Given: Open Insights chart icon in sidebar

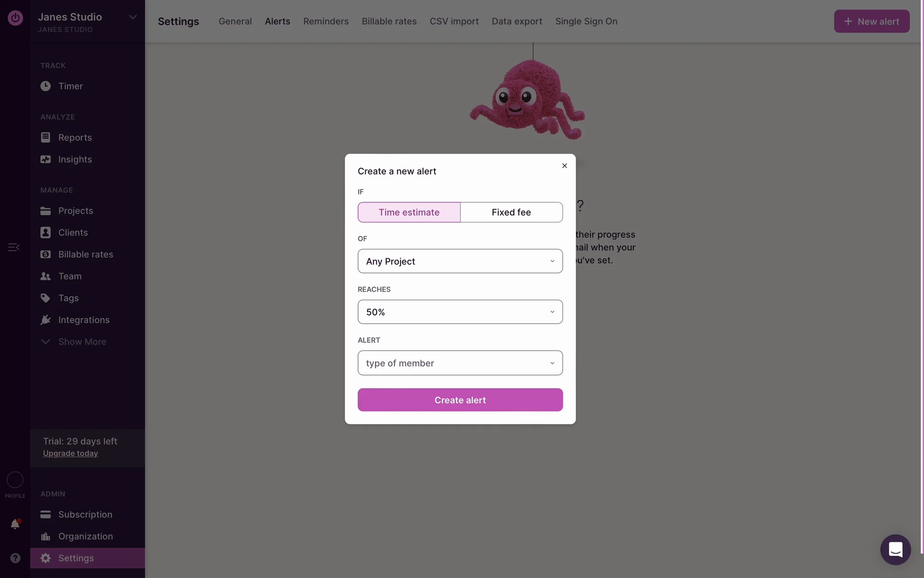Looking at the screenshot, I should [45, 159].
